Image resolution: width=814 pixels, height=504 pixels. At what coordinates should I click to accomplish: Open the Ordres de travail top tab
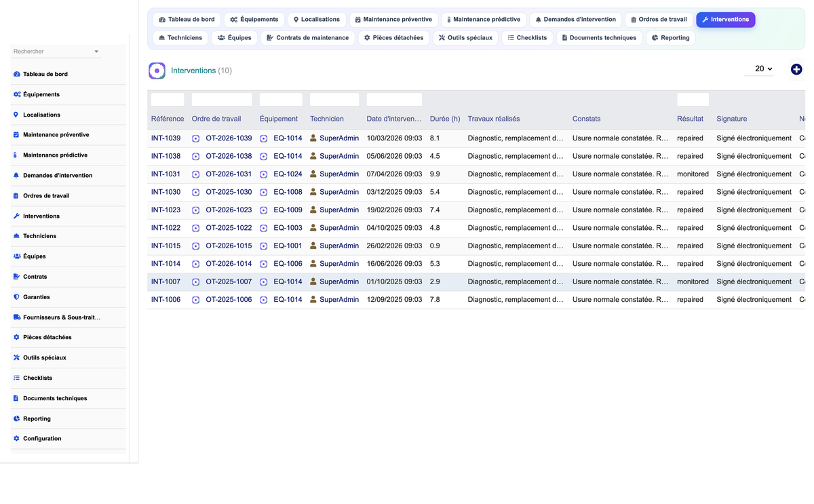pos(659,20)
